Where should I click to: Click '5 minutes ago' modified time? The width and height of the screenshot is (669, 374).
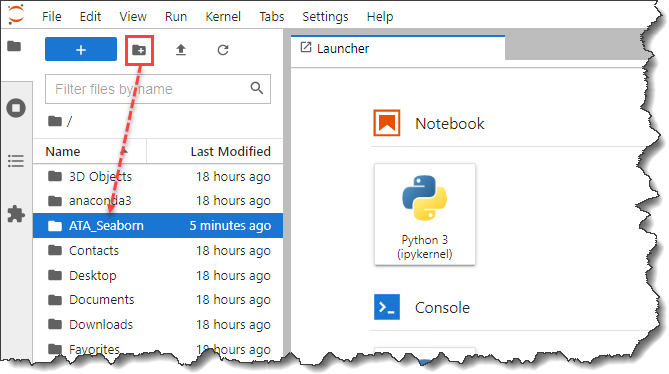click(x=230, y=226)
